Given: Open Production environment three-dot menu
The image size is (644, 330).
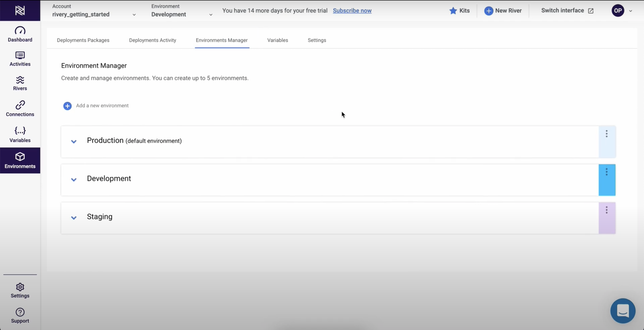Looking at the screenshot, I should pyautogui.click(x=606, y=134).
